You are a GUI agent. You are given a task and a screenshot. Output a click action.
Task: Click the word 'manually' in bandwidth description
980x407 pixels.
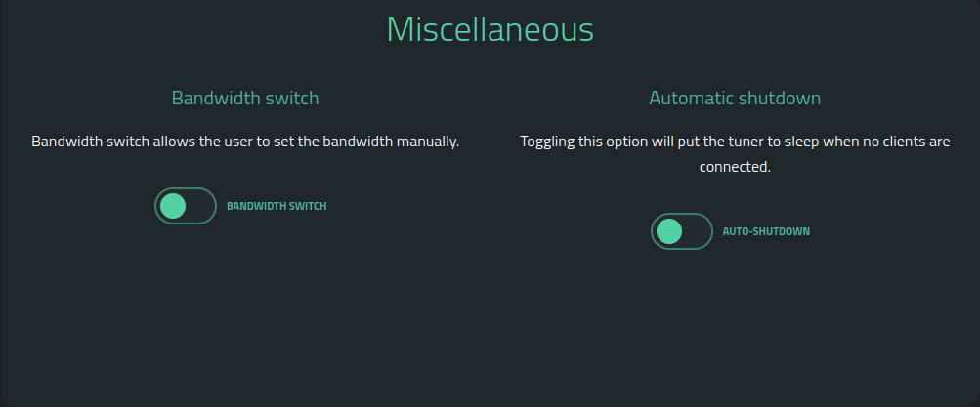click(429, 142)
